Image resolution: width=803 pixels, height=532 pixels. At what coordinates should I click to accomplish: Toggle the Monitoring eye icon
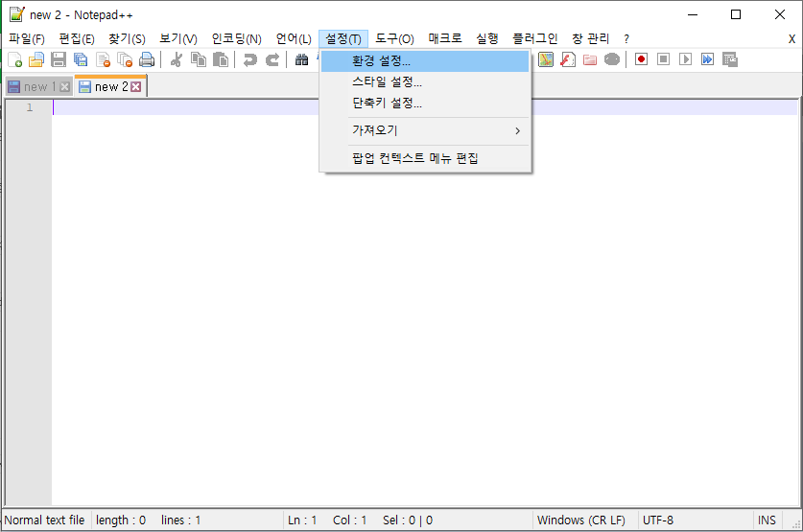pos(612,59)
